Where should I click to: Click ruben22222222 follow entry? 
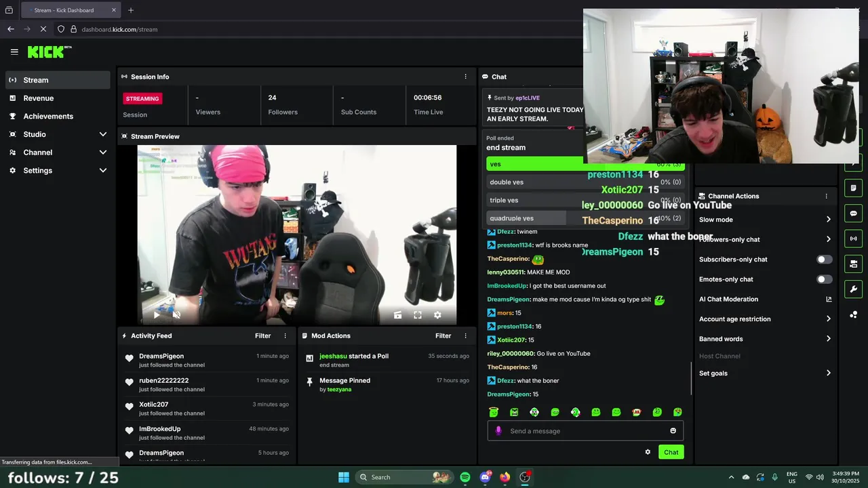click(x=208, y=384)
